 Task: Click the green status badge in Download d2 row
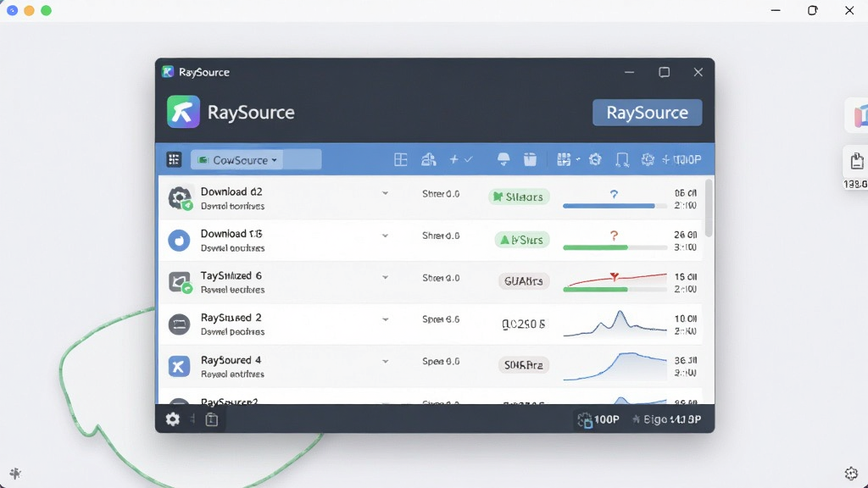click(x=519, y=197)
